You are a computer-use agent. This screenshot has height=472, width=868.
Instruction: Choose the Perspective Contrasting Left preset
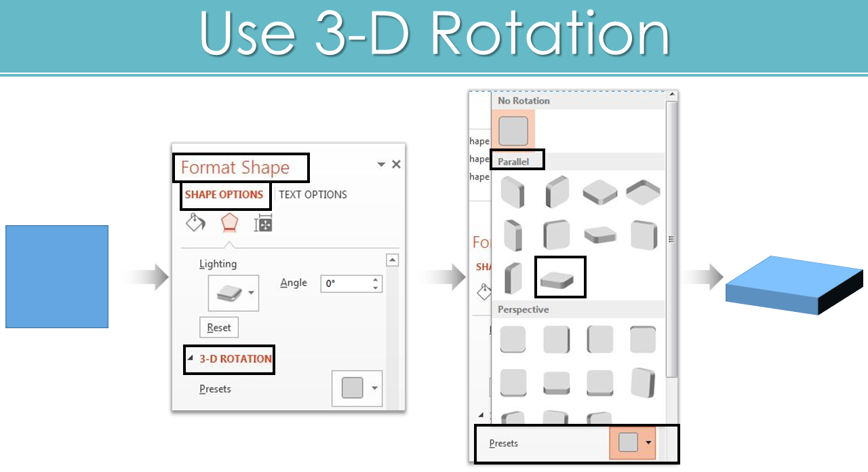point(643,383)
